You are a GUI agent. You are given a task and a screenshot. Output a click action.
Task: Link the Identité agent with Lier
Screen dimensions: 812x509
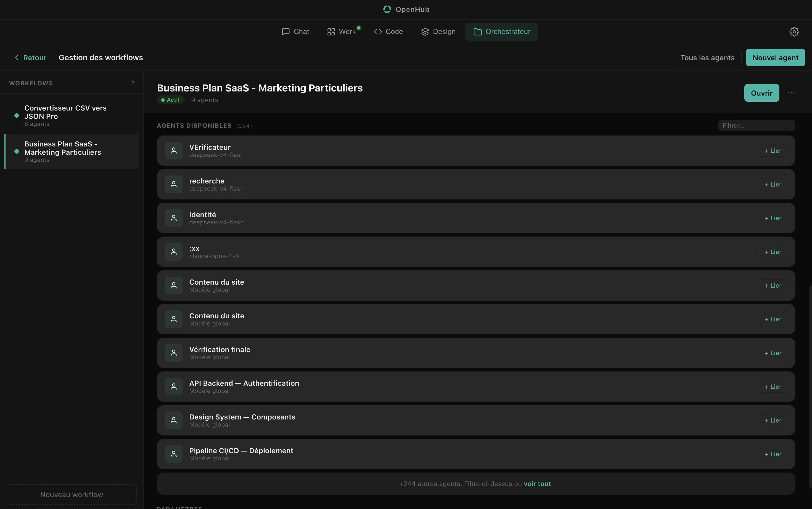point(773,218)
